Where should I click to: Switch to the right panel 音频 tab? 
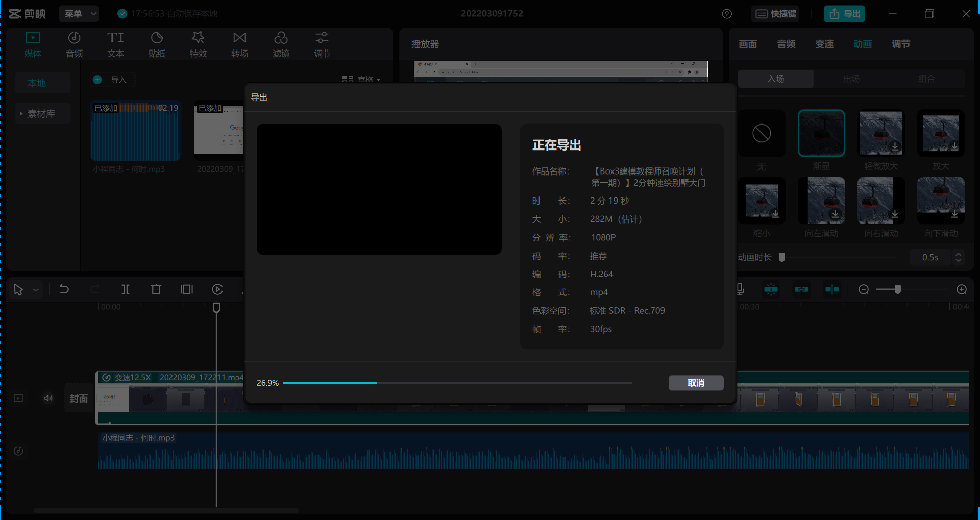[x=786, y=44]
